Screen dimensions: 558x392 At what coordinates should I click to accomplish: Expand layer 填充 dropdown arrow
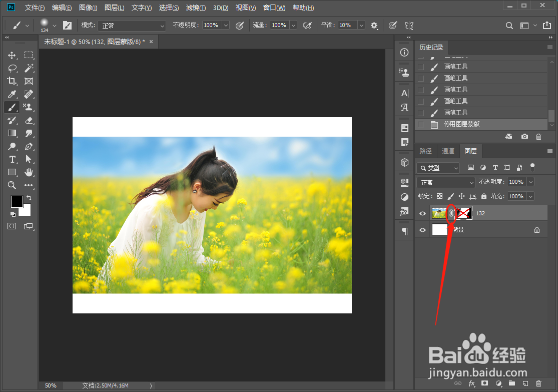(x=530, y=196)
